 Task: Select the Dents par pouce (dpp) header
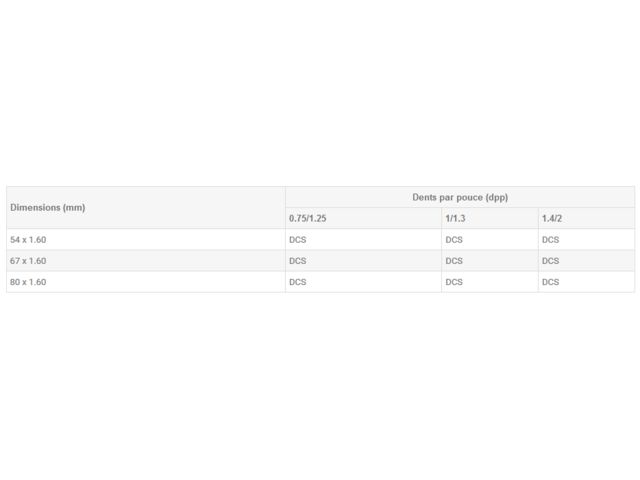(459, 197)
